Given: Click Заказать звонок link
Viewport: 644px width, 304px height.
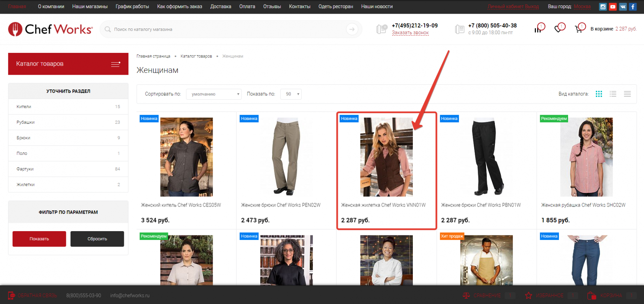Looking at the screenshot, I should coord(410,33).
